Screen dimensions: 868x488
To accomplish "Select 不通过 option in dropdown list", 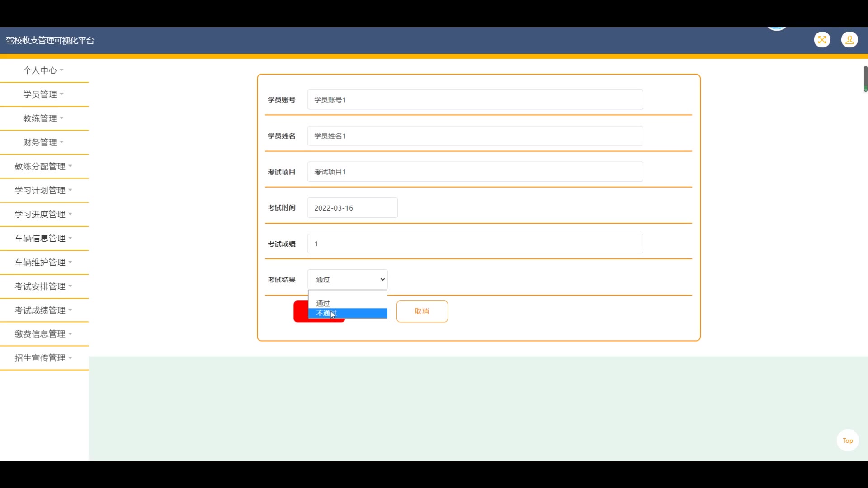I will tap(347, 313).
